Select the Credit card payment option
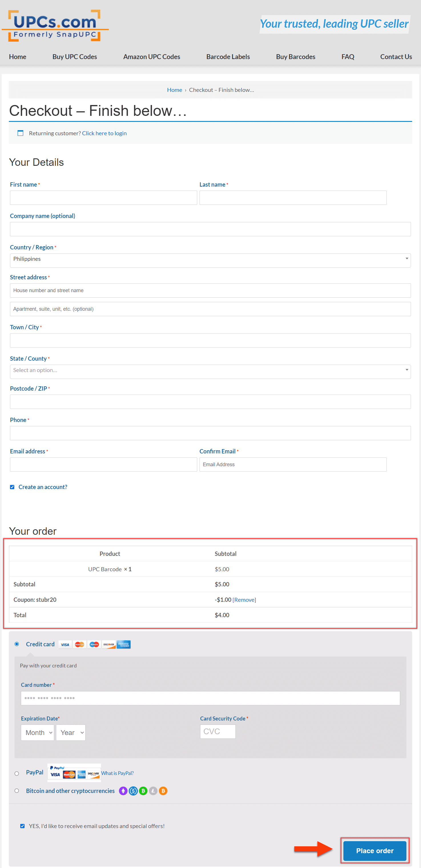 click(x=17, y=644)
